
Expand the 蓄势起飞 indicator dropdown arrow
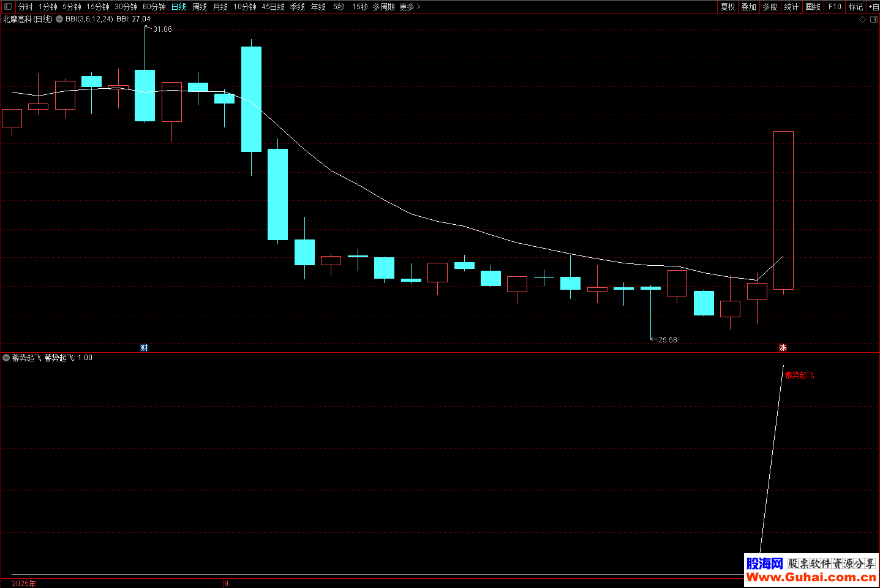(6, 358)
